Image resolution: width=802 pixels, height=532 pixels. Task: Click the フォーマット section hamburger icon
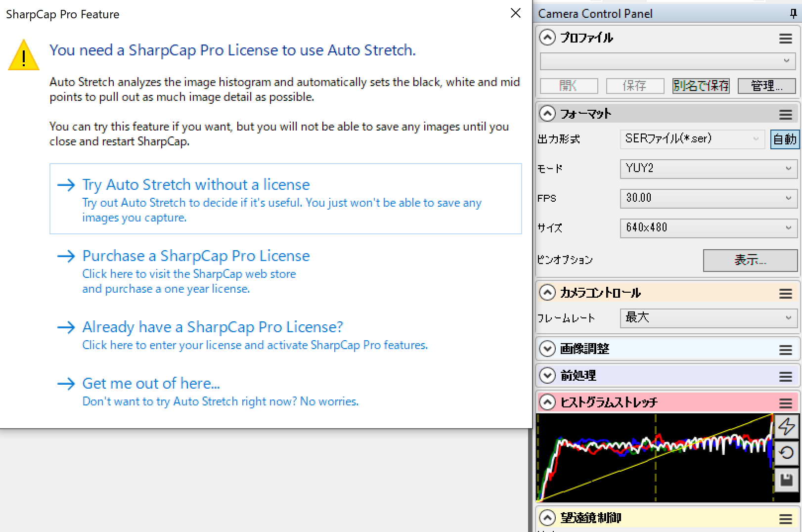coord(786,114)
